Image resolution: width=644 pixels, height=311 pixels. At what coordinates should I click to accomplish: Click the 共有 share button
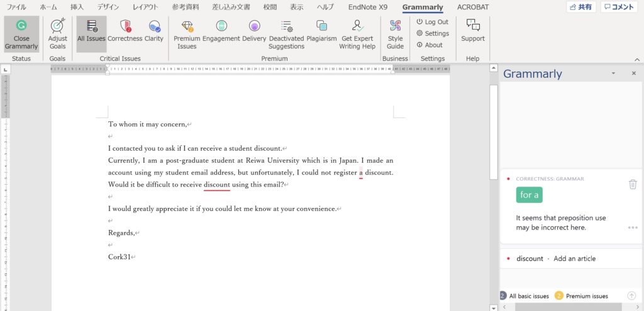tap(580, 7)
